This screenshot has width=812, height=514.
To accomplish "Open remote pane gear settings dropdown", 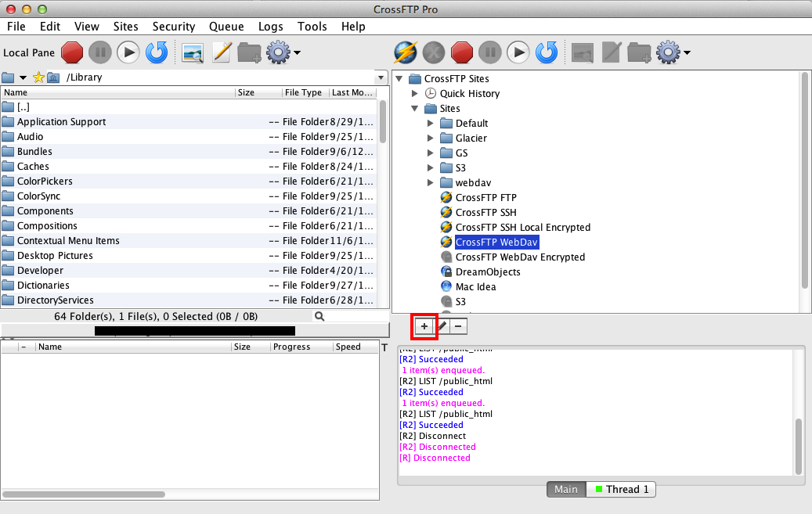I will tap(673, 52).
